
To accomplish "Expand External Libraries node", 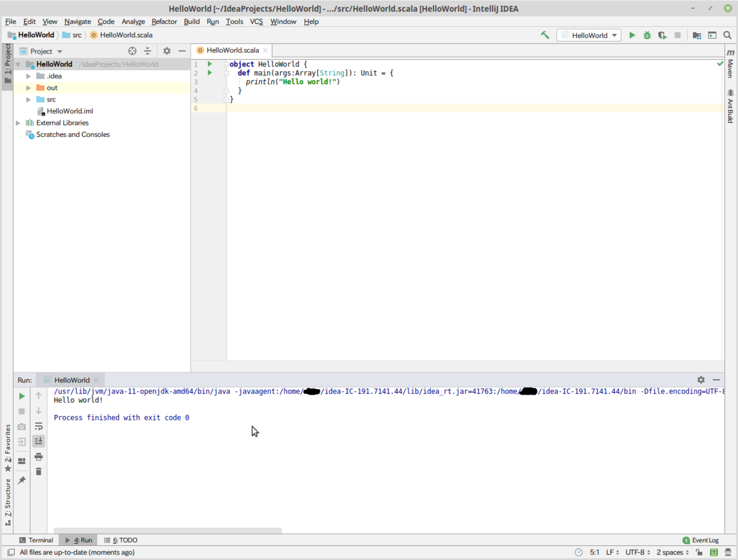I will coord(18,123).
